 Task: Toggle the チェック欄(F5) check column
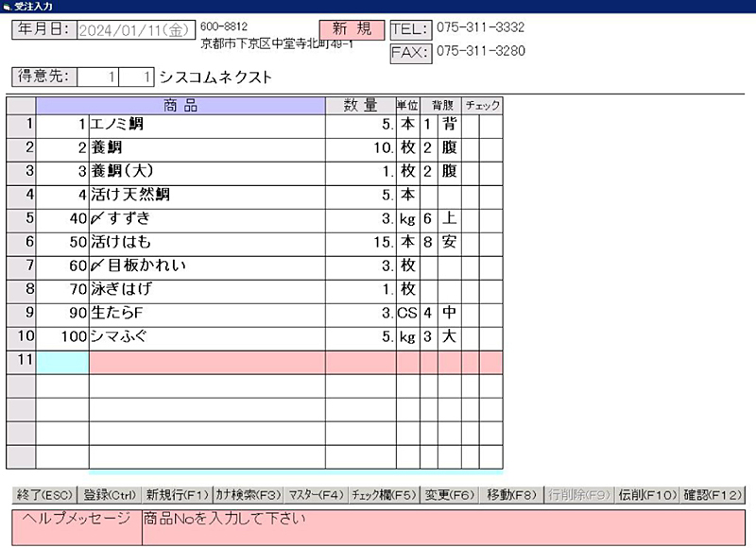(x=384, y=494)
